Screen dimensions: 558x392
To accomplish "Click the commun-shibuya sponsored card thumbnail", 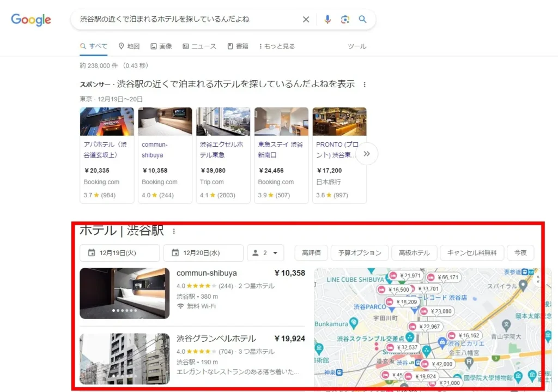I will pyautogui.click(x=165, y=122).
